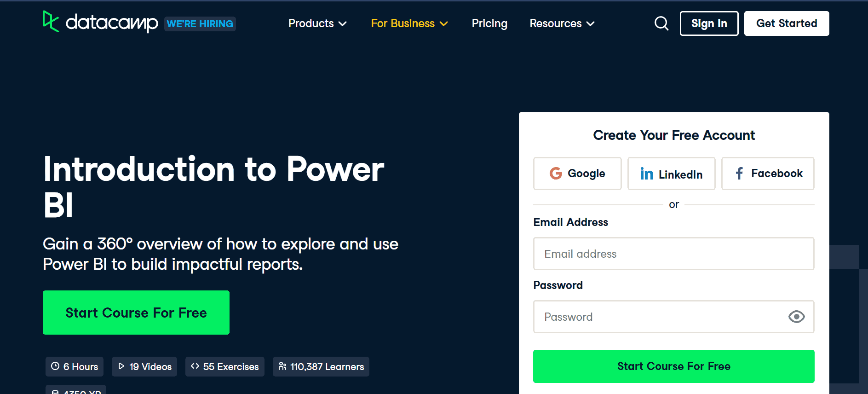868x394 pixels.
Task: Open the search magnifier icon
Action: pyautogui.click(x=661, y=23)
